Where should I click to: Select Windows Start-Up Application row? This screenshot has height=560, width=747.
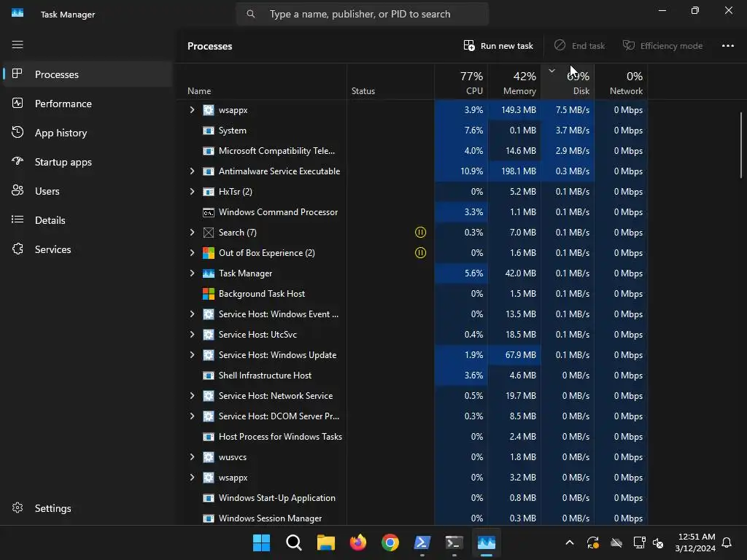point(413,498)
